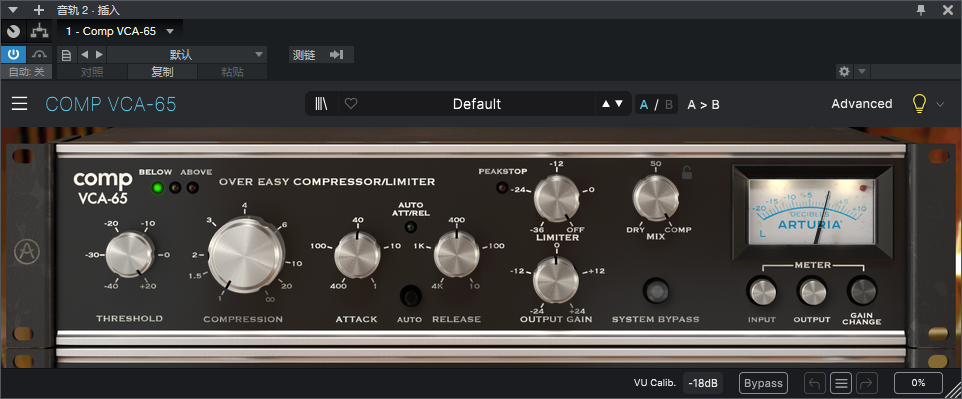Screen dimensions: 962x399
Task: Add new insert with plus icon
Action: 39,10
